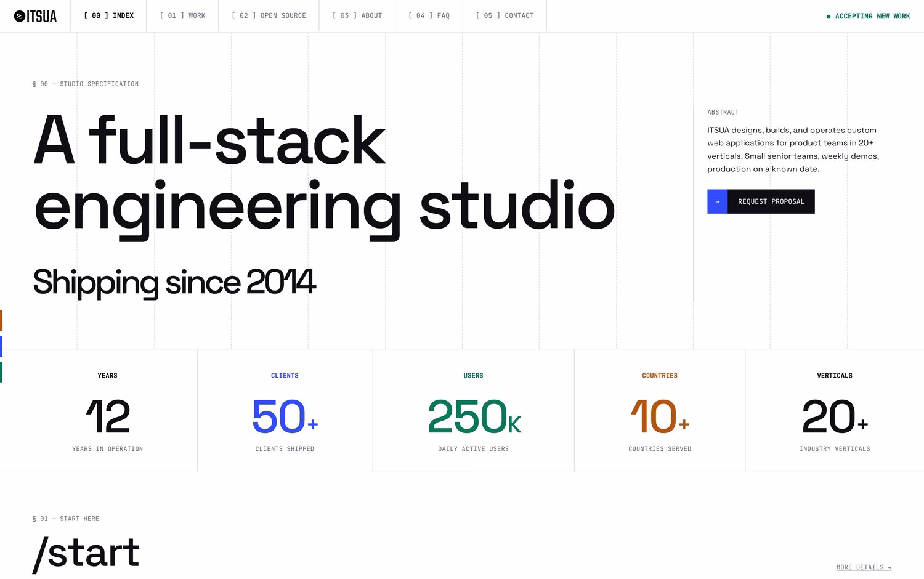Go to the WORK section
This screenshot has width=924, height=579.
click(x=182, y=16)
